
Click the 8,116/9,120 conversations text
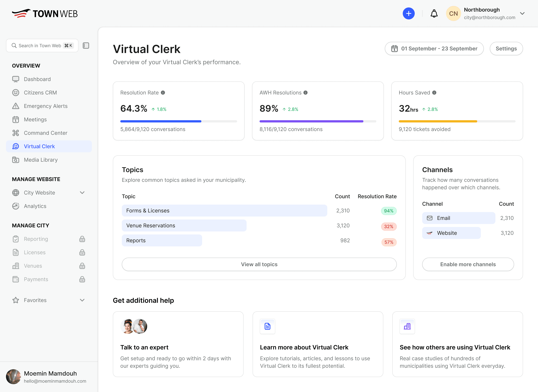(291, 129)
